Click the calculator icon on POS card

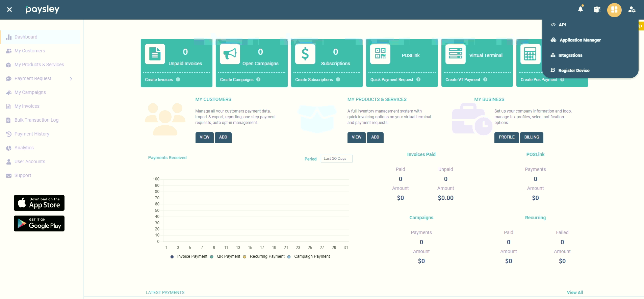(530, 54)
